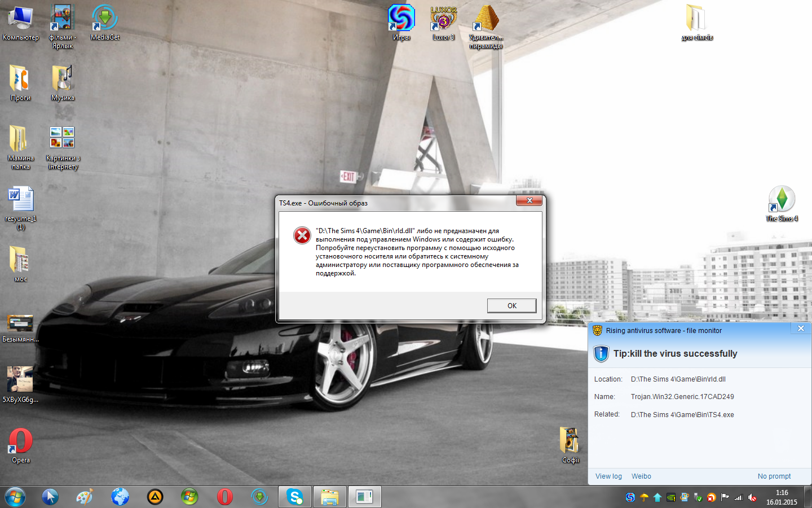Open the muted volume tray icon

point(752,497)
